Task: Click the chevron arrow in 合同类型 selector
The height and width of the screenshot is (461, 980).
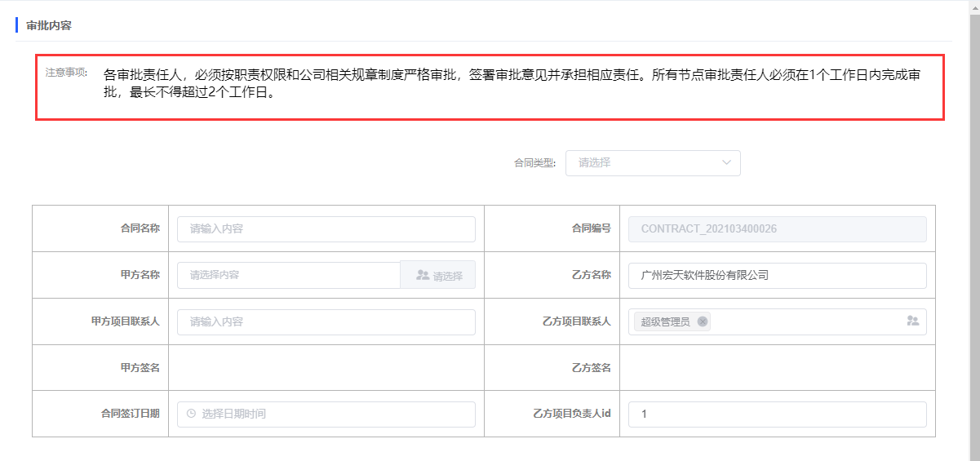Action: pyautogui.click(x=727, y=162)
